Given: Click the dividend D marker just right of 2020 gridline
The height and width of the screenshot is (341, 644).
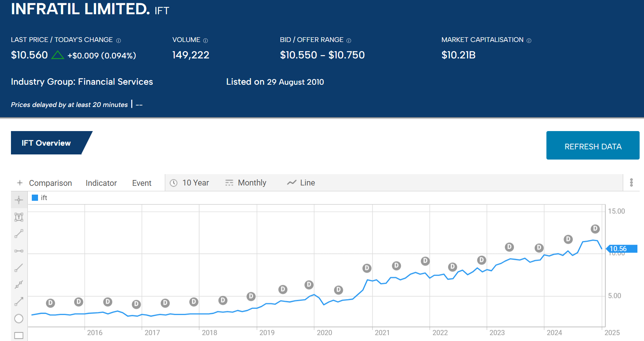Looking at the screenshot, I should (x=338, y=290).
